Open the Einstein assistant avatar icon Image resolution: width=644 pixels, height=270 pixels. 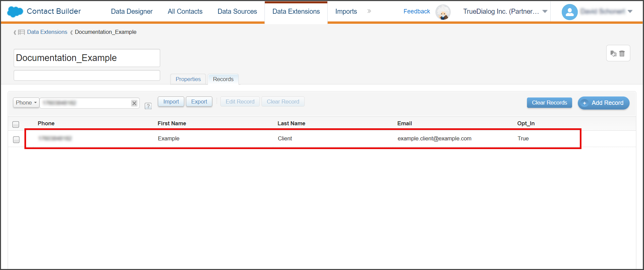(x=443, y=12)
